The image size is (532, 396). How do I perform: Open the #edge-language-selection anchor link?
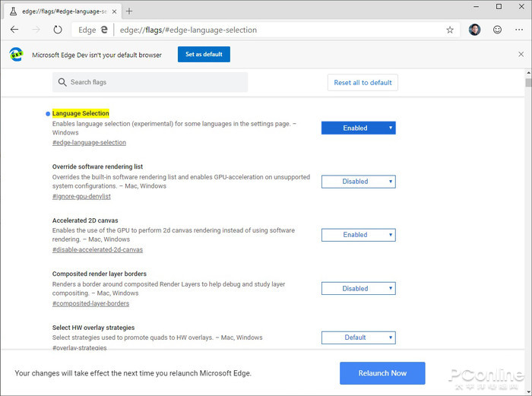(x=89, y=143)
